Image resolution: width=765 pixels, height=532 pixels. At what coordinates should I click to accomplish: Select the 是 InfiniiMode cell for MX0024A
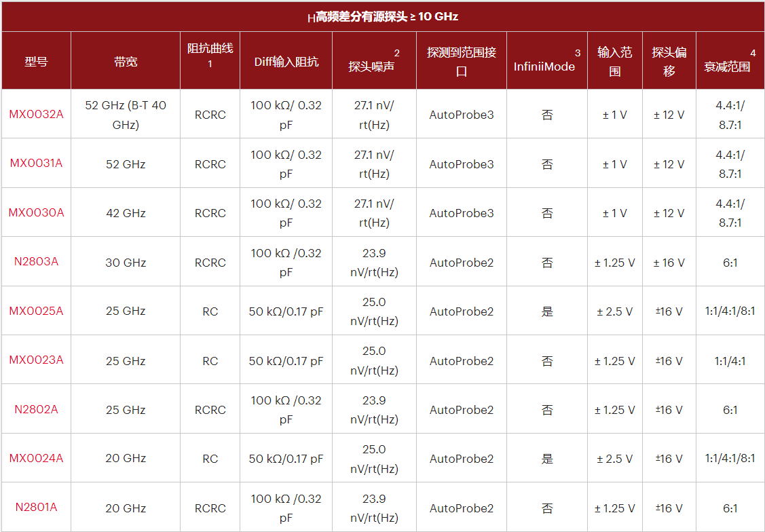(547, 458)
